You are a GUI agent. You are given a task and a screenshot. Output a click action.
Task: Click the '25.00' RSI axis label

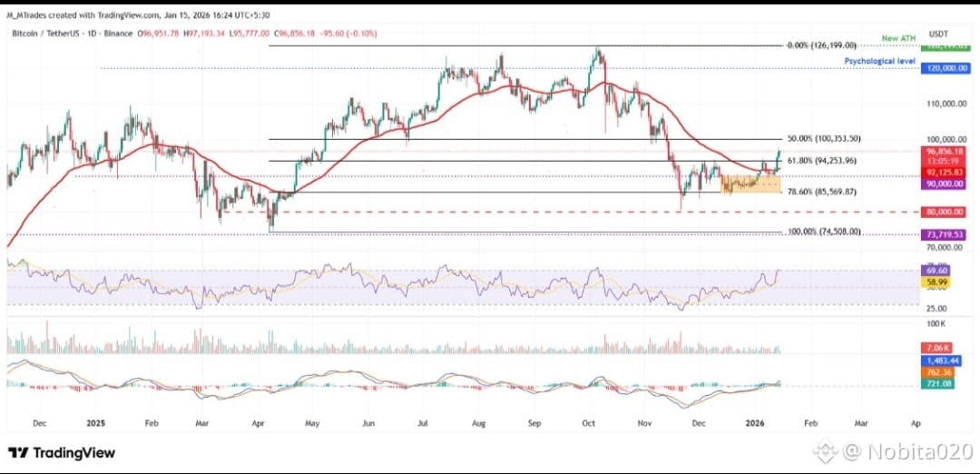tap(938, 309)
